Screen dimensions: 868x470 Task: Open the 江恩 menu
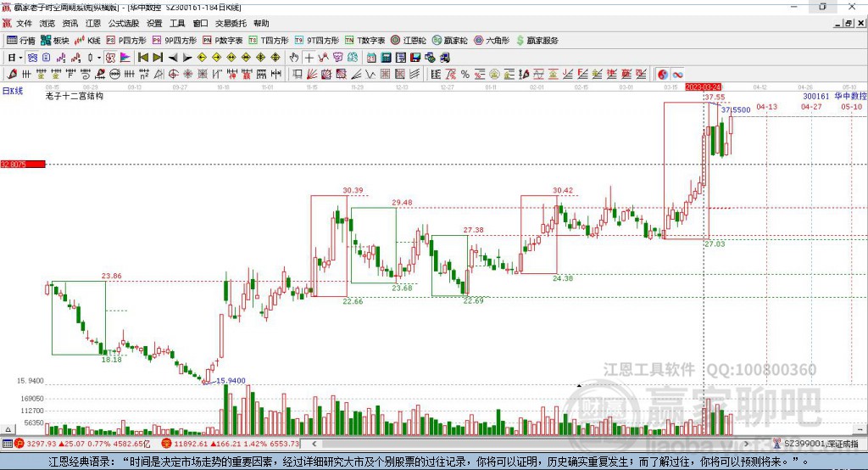pyautogui.click(x=93, y=23)
